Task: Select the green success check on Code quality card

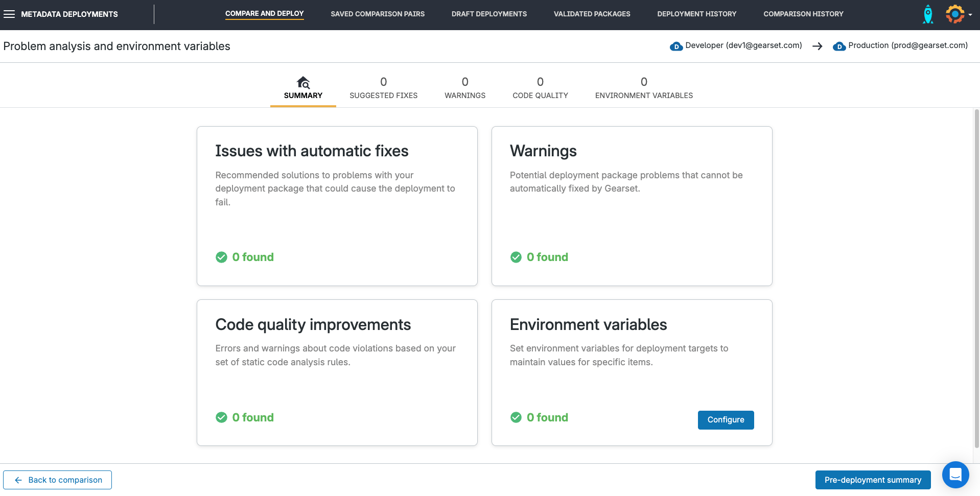Action: [221, 417]
